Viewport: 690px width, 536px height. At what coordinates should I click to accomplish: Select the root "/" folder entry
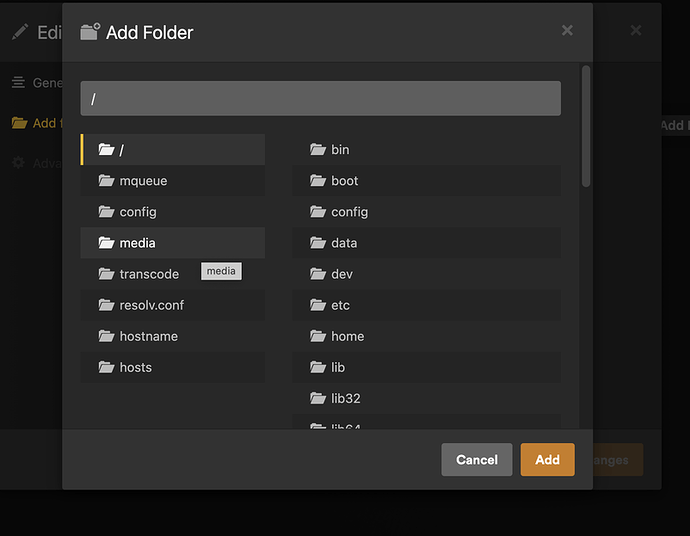(x=172, y=150)
